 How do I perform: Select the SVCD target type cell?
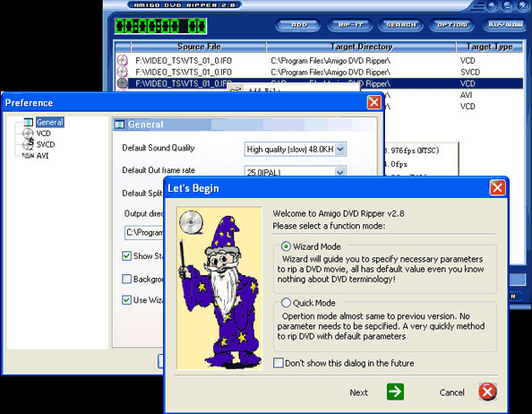(x=470, y=73)
